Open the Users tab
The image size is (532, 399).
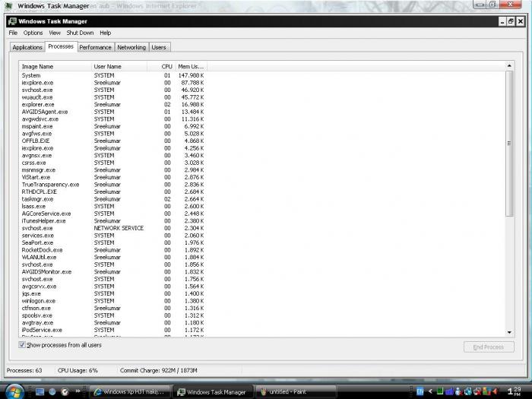point(159,47)
